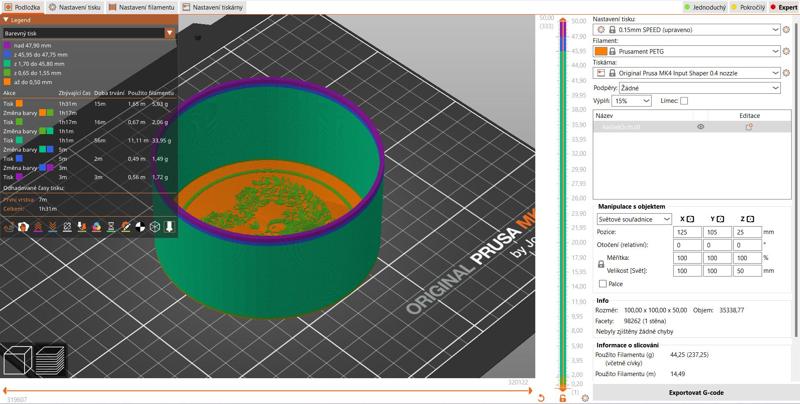Switch to 3D editor view cube icon
Image resolution: width=800 pixels, height=404 pixels.
(17, 360)
